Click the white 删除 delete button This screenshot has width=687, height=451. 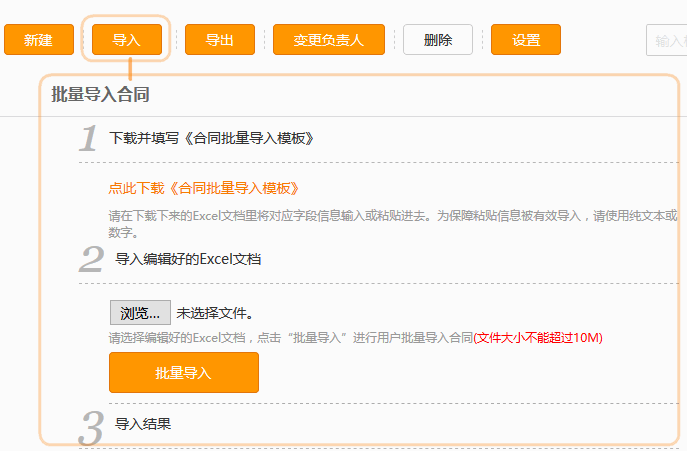tap(438, 40)
